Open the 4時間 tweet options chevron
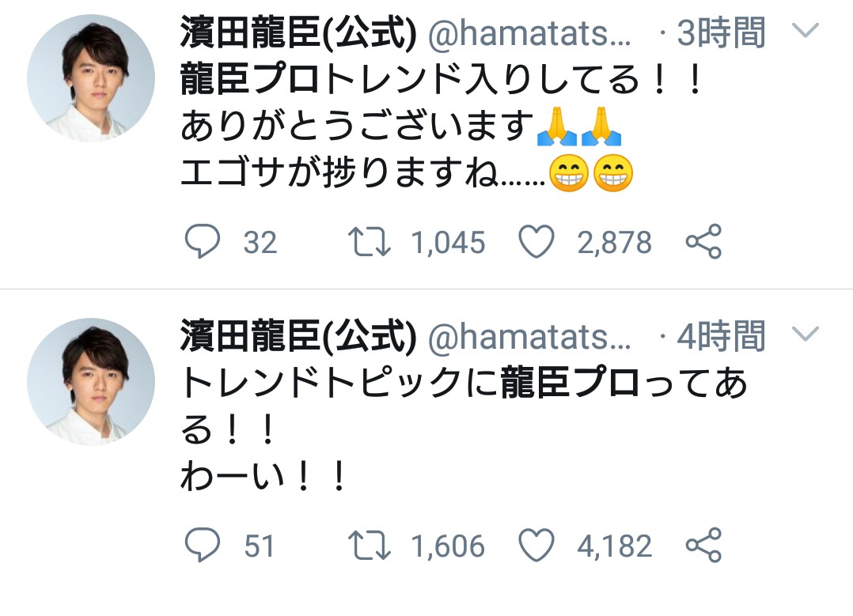The image size is (853, 616). 805,334
